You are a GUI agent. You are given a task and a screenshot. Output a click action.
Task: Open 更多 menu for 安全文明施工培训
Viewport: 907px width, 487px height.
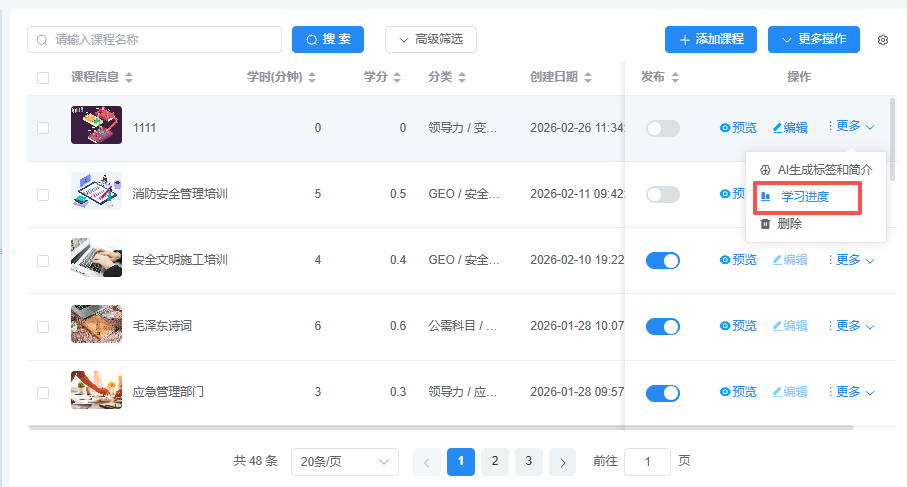(851, 260)
